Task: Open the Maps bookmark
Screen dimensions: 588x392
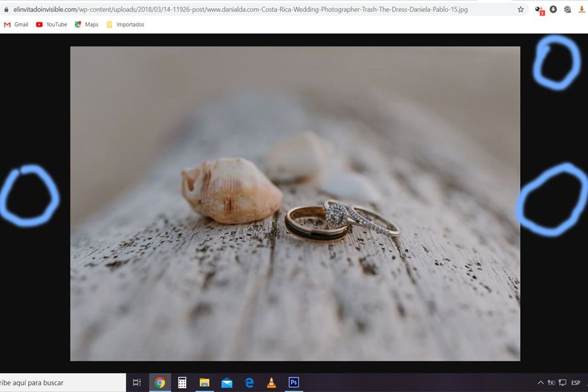Action: pyautogui.click(x=86, y=24)
